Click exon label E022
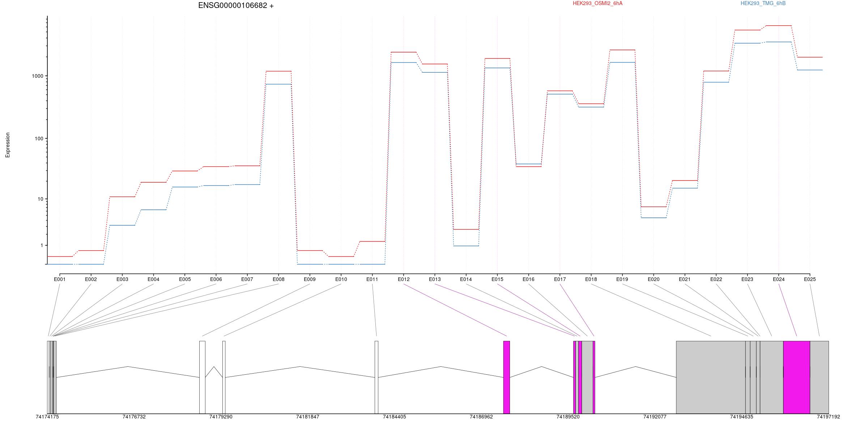Screen dimensions: 868x434 coord(716,279)
